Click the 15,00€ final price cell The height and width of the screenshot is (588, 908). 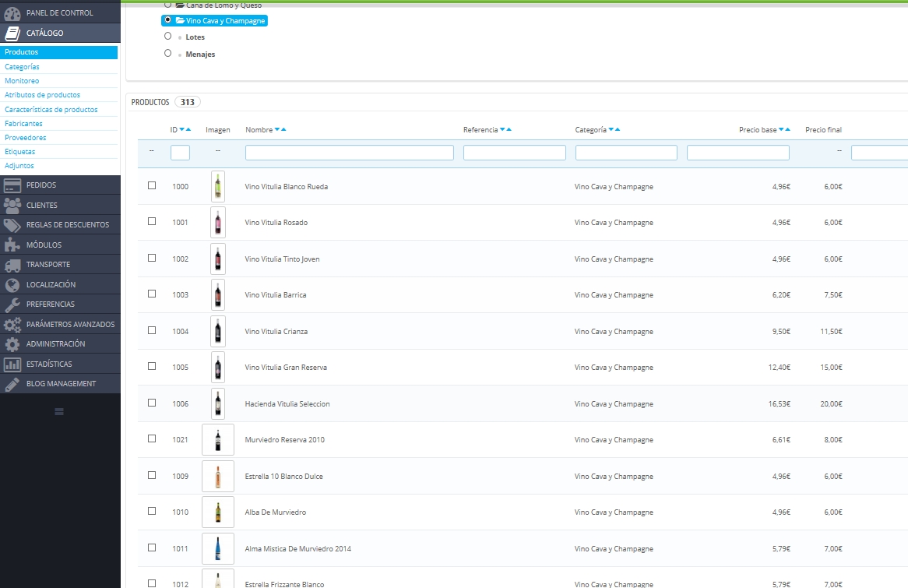click(x=831, y=368)
